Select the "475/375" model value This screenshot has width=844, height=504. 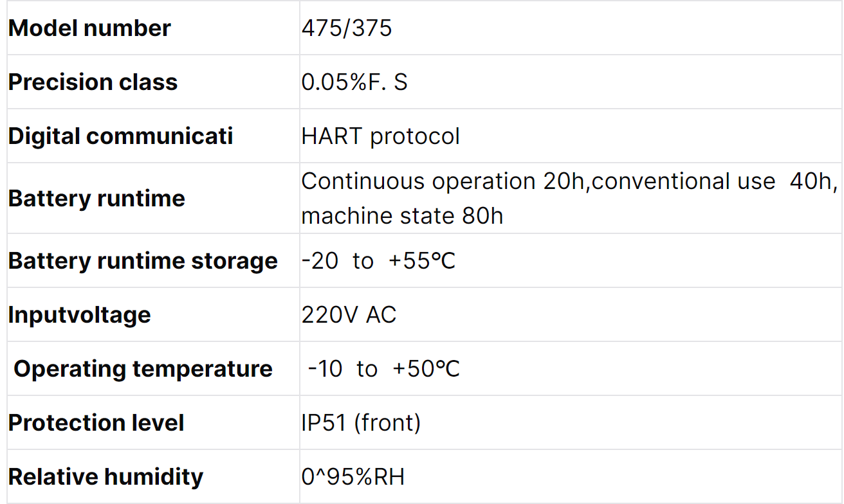point(346,28)
